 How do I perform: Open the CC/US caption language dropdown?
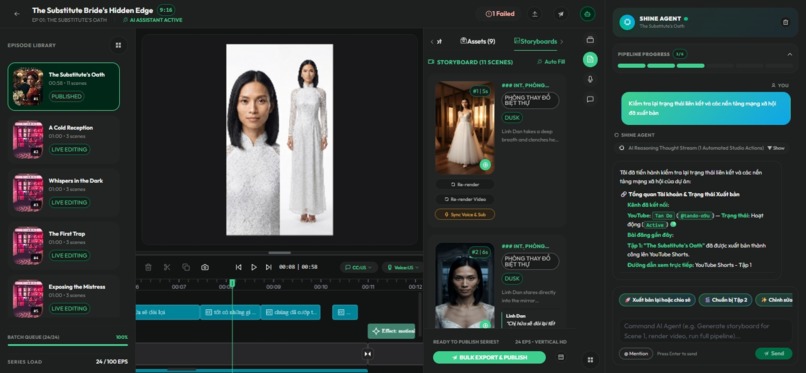(x=358, y=267)
